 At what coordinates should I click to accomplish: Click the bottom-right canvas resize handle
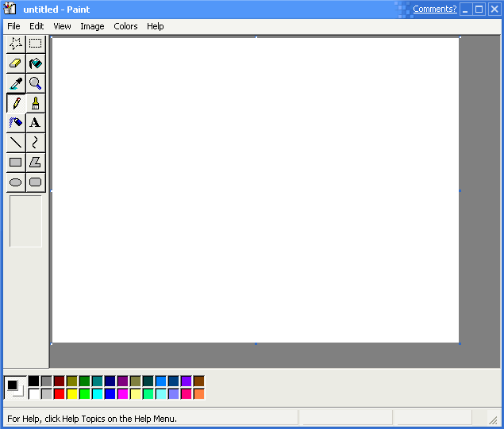point(460,343)
